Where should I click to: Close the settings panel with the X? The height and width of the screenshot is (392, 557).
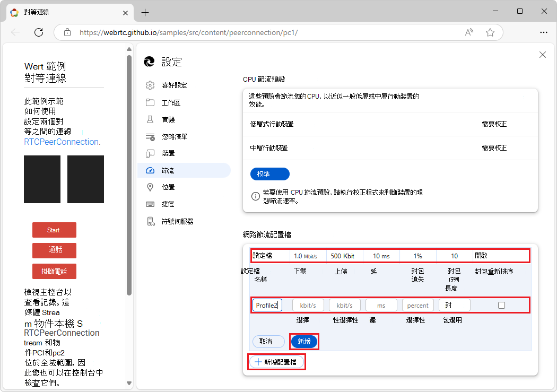(x=542, y=55)
